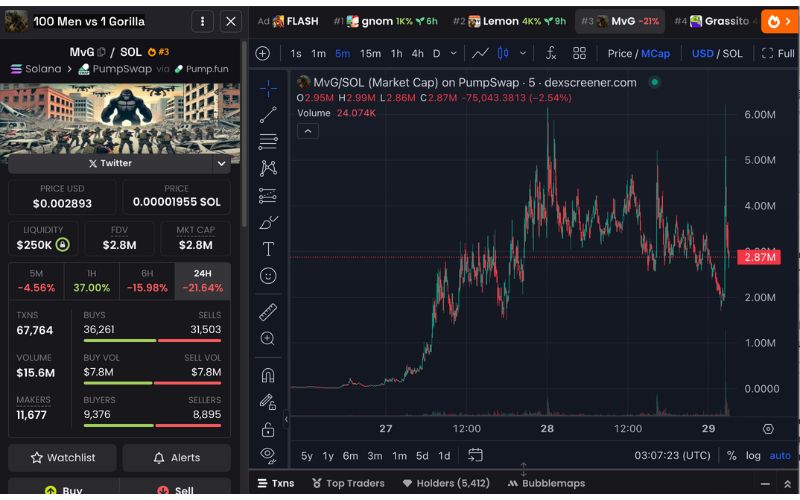
Task: Switch chart to Price mode
Action: [x=619, y=53]
